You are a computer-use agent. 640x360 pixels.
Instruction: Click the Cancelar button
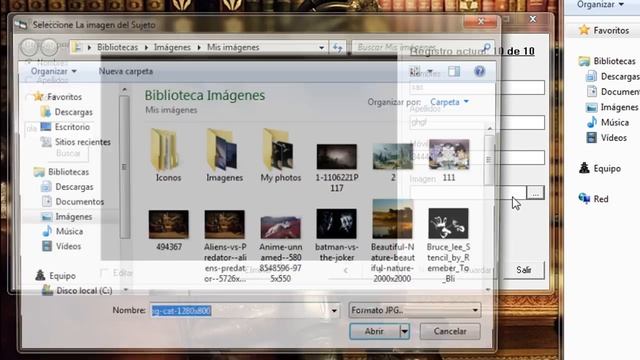click(x=450, y=331)
